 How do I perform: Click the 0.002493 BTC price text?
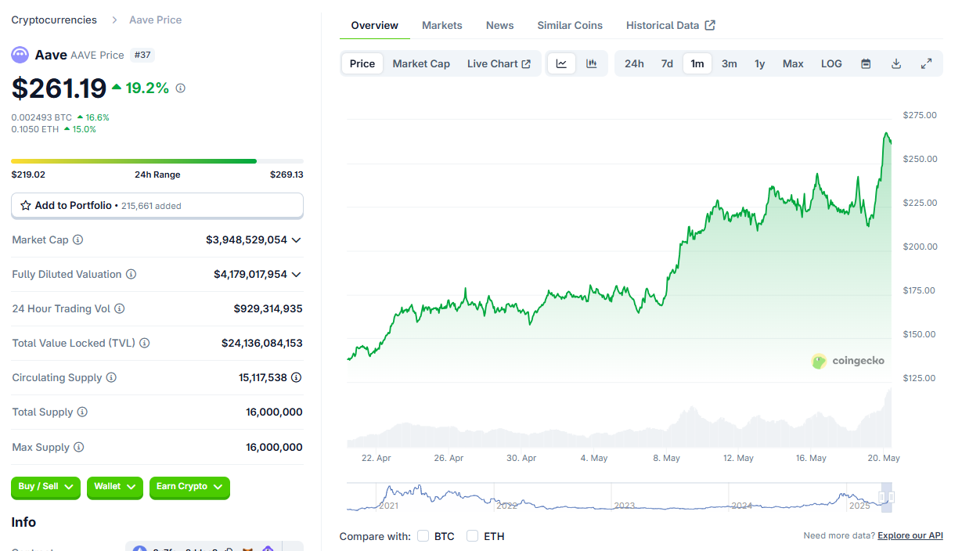click(41, 117)
